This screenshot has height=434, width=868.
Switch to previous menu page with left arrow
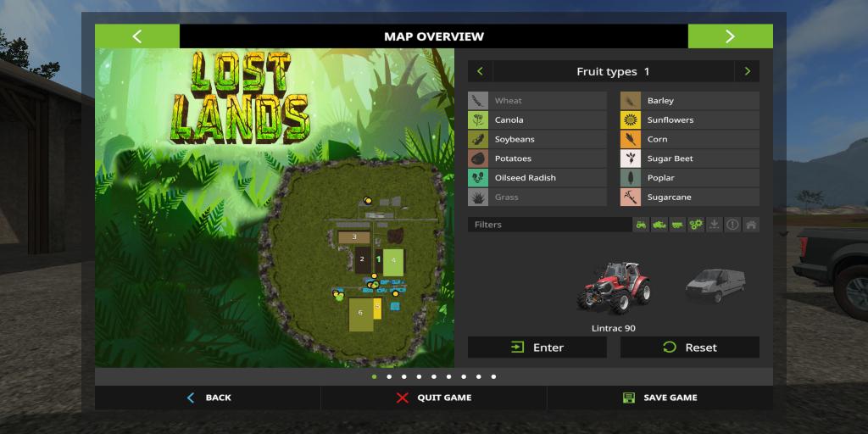[x=137, y=36]
